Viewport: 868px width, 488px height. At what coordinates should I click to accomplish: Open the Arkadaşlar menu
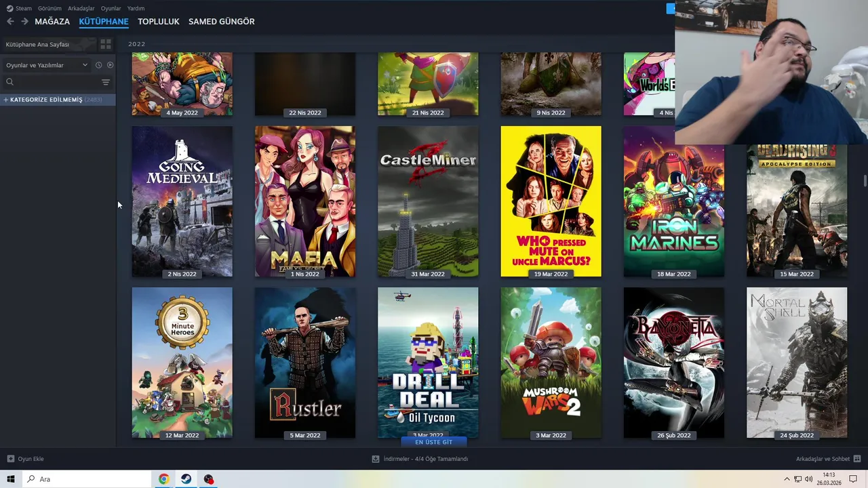(81, 8)
